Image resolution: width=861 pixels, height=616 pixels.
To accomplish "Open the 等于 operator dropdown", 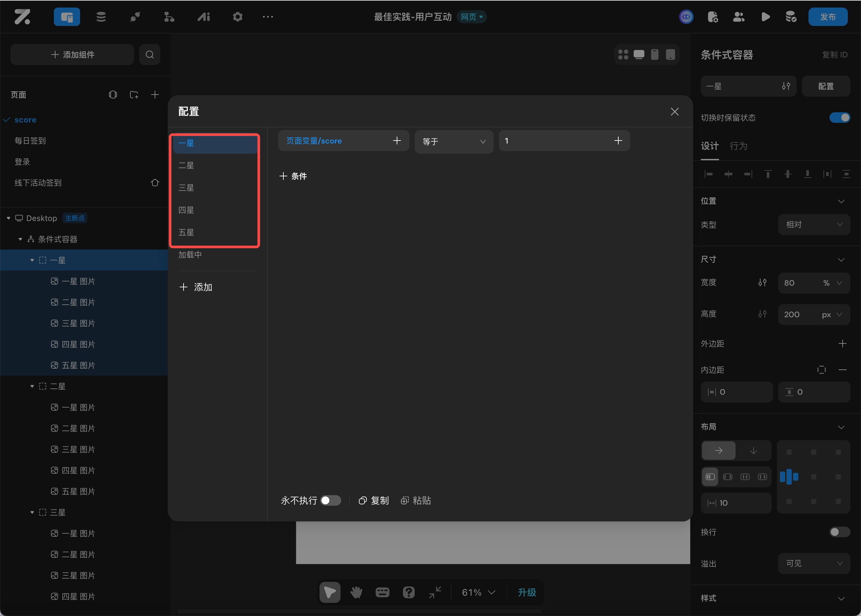I will pyautogui.click(x=453, y=142).
